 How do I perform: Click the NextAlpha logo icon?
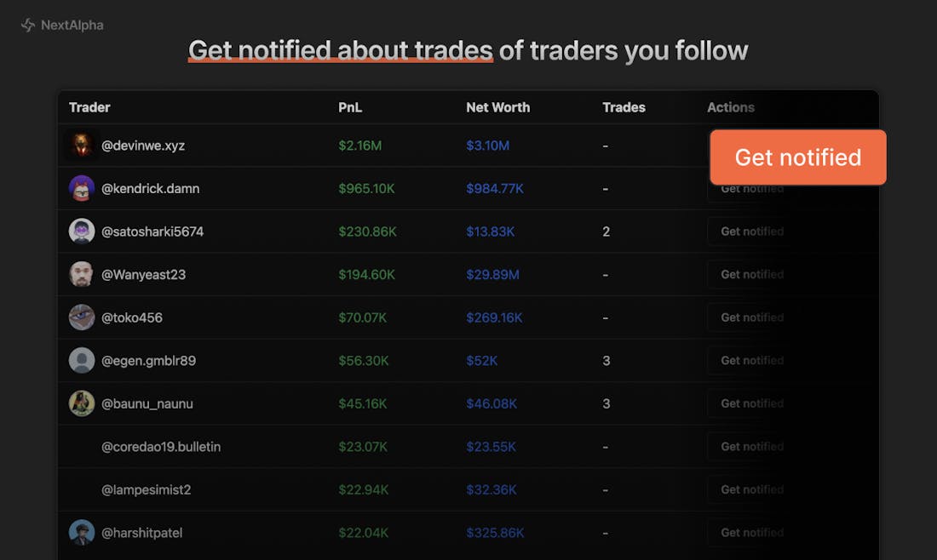(x=28, y=26)
